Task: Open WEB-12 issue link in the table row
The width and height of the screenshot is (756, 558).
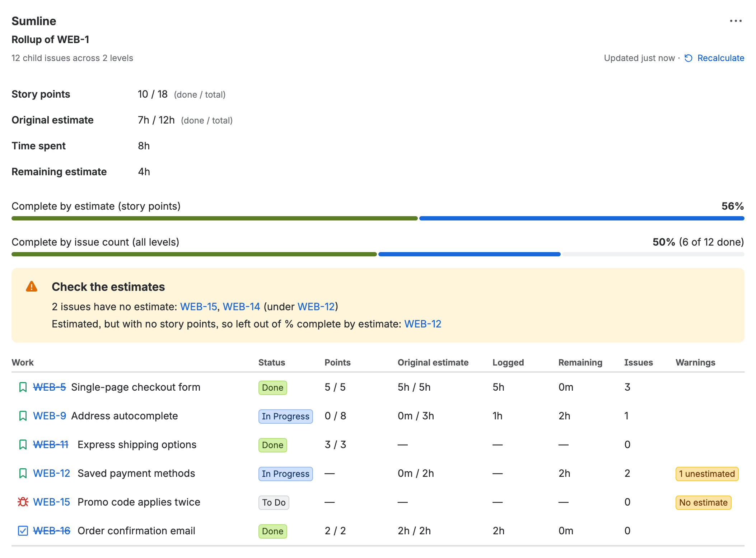Action: pos(52,473)
